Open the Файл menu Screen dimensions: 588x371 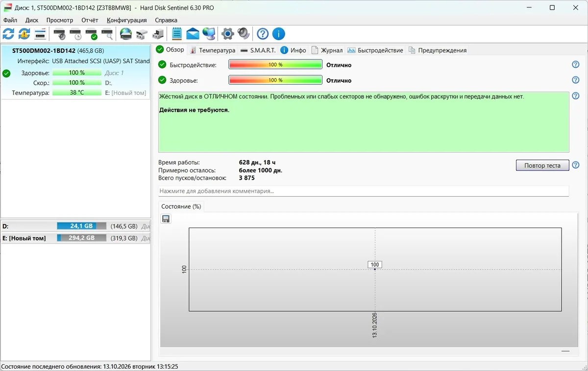tap(10, 20)
